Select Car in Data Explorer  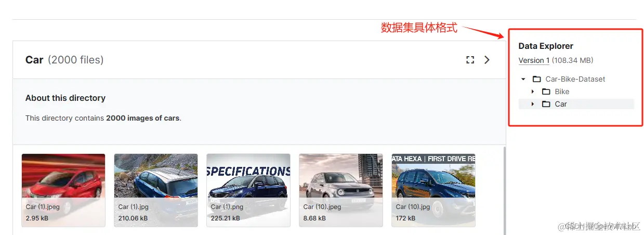[x=561, y=104]
